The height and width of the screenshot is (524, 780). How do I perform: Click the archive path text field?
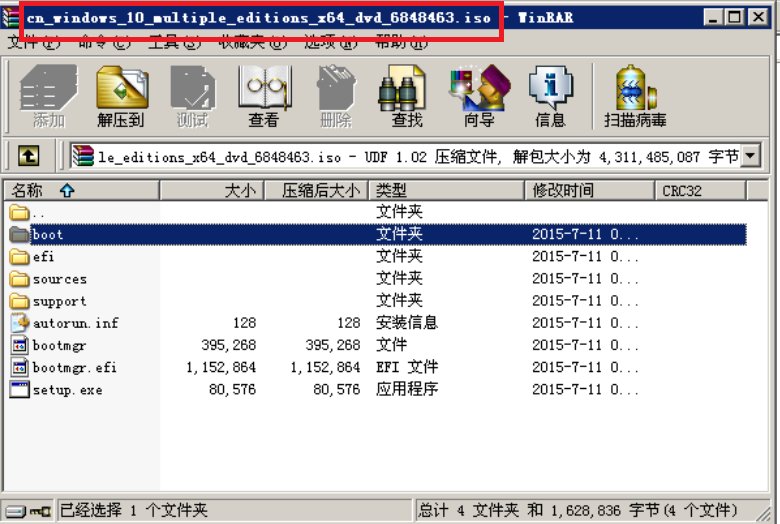click(414, 157)
